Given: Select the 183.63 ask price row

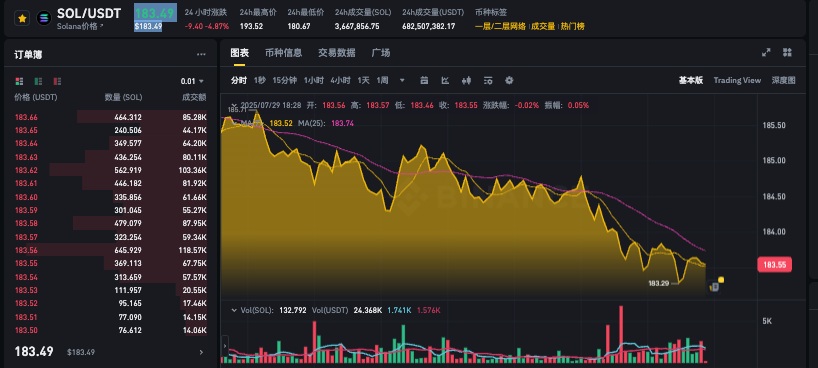Looking at the screenshot, I should [x=111, y=157].
